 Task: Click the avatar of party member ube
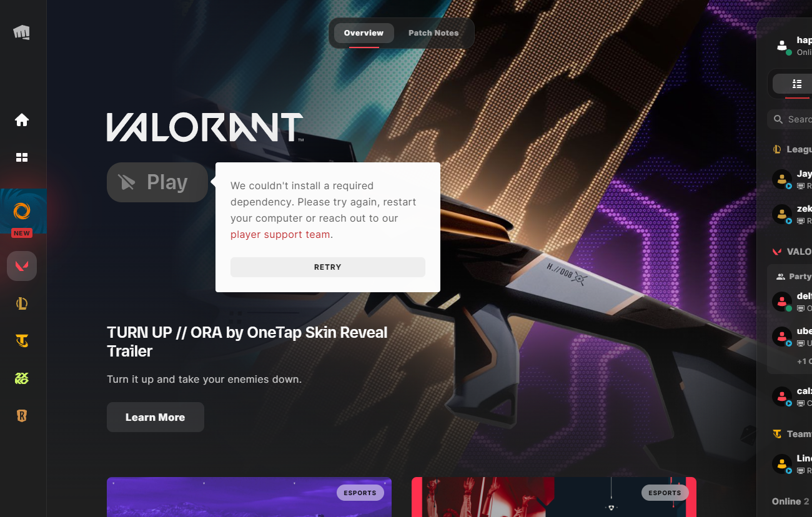tap(782, 337)
